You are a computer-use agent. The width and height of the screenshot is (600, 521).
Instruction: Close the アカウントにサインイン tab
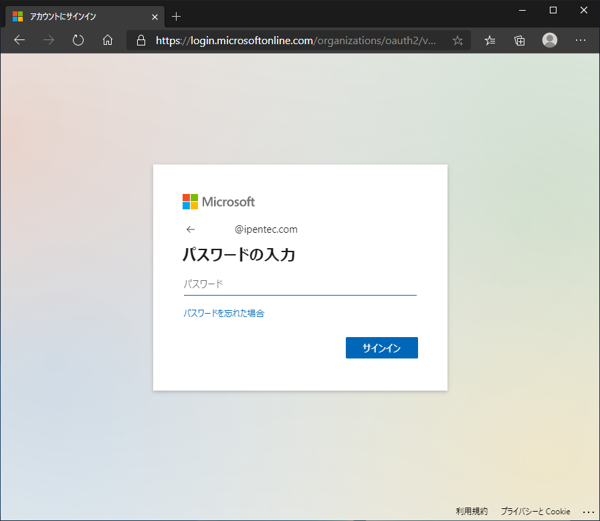point(155,17)
